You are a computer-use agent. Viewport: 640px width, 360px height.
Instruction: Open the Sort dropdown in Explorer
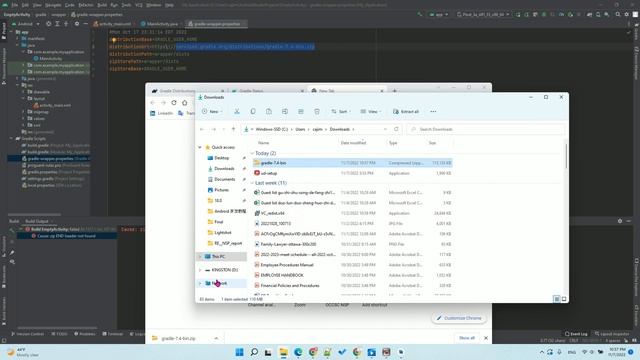[340, 111]
